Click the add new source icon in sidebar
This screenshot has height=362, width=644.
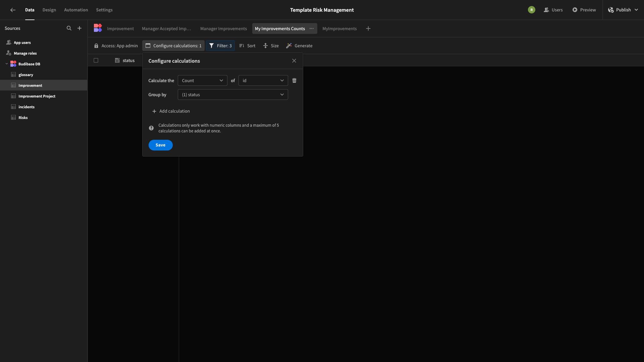point(79,28)
